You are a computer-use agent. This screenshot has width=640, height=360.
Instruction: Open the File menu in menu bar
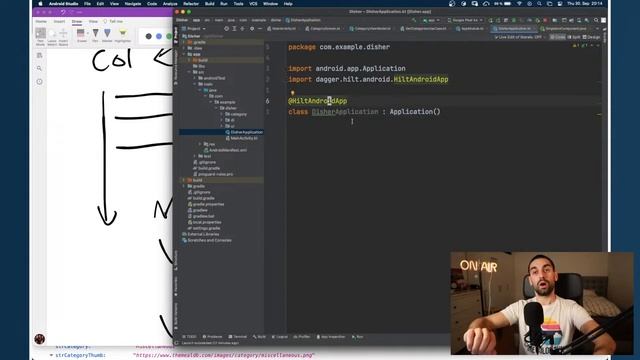pos(87,4)
